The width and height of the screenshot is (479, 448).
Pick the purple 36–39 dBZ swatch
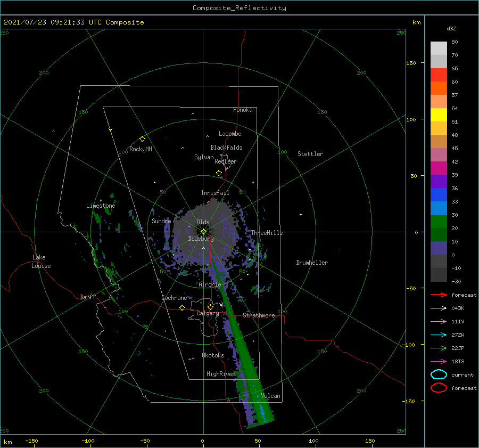(x=439, y=182)
